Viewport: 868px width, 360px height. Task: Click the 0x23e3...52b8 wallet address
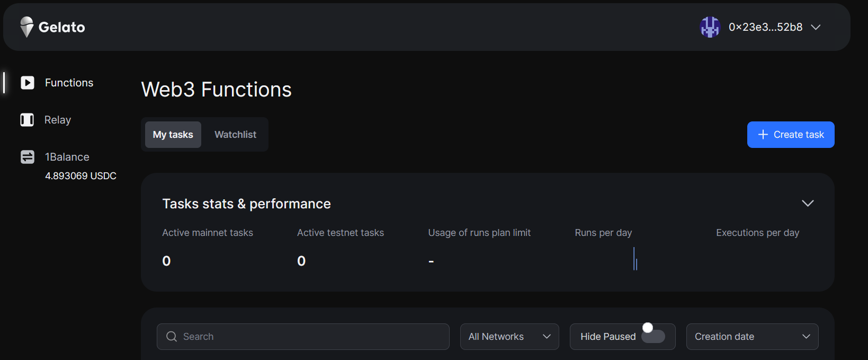click(x=765, y=27)
